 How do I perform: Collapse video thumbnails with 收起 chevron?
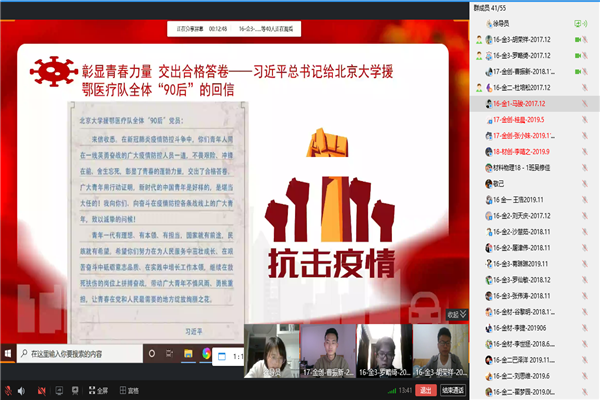click(x=457, y=315)
